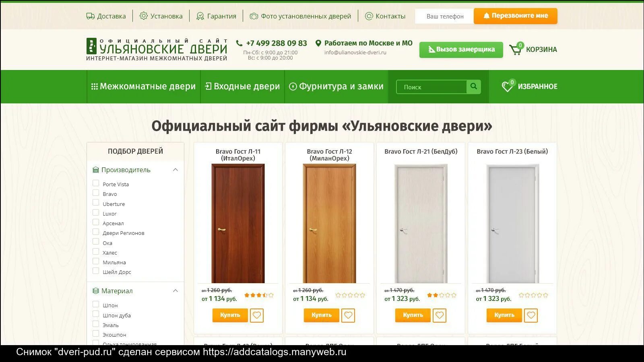
Task: Tick the Шпон дуба material checkbox
Action: coord(96,315)
